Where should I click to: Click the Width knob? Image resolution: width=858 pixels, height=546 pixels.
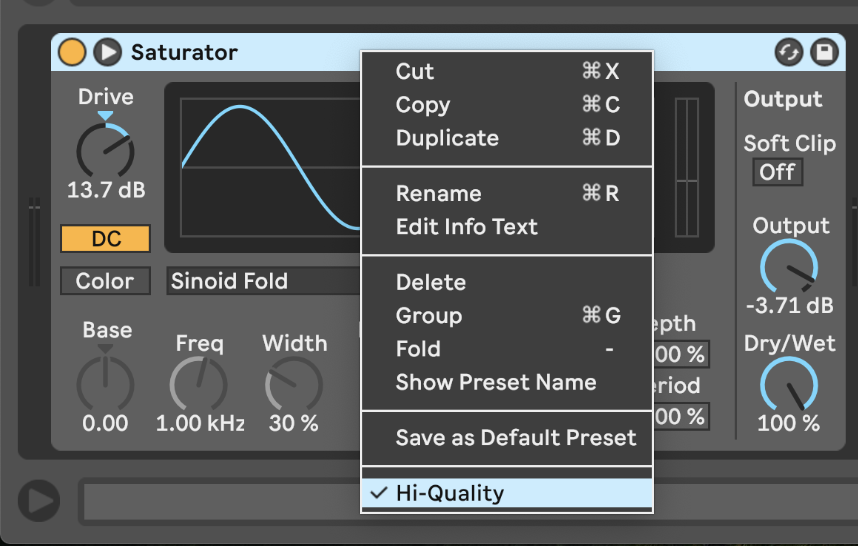click(294, 385)
